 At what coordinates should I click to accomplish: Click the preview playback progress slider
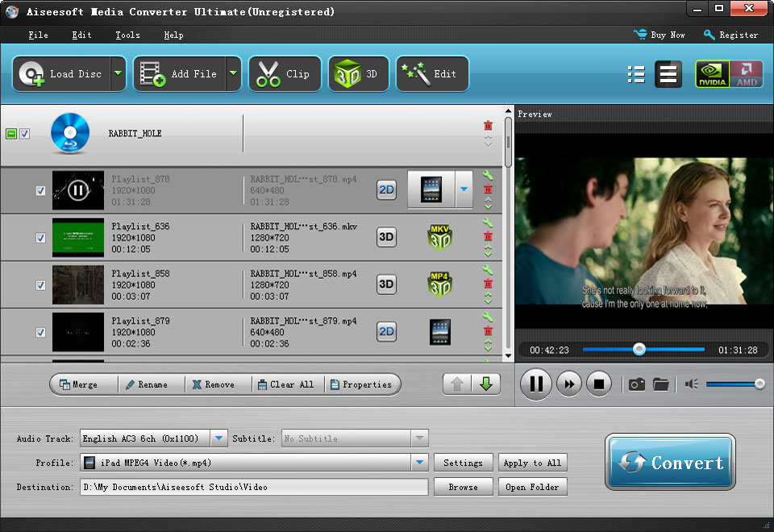[643, 350]
